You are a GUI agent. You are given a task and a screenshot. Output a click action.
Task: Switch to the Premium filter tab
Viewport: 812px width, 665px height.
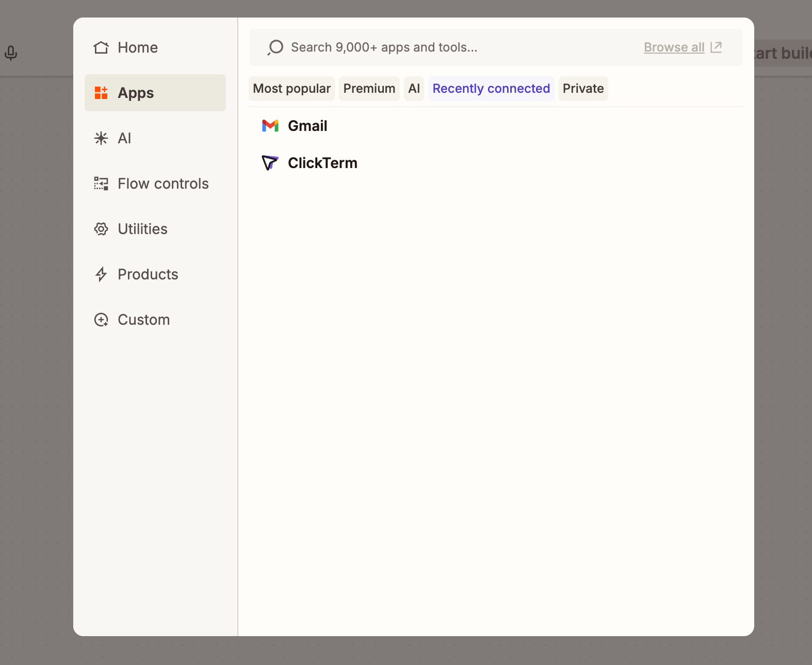pyautogui.click(x=369, y=89)
